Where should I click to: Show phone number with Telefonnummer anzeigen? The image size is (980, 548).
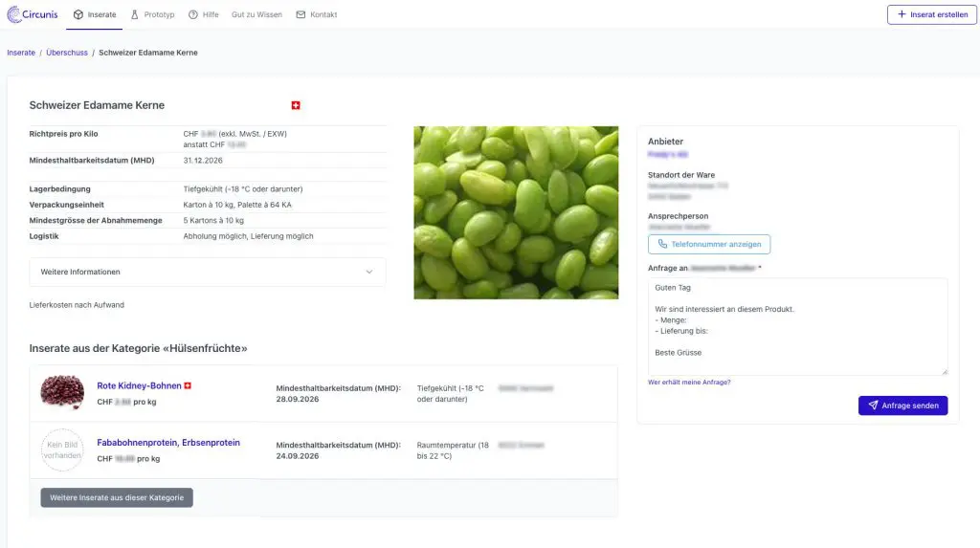tap(708, 244)
